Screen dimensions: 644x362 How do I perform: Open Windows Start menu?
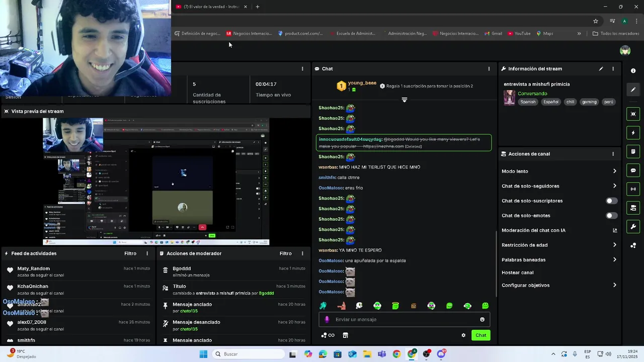[203, 354]
